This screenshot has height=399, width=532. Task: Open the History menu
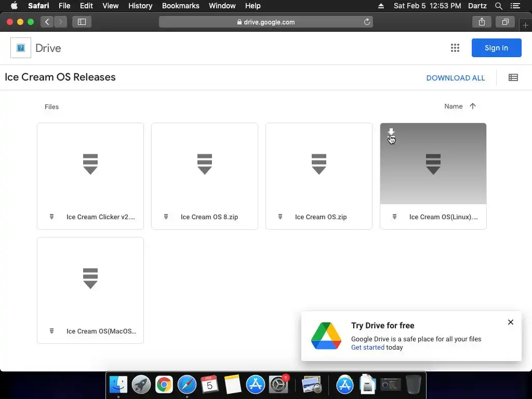click(140, 6)
